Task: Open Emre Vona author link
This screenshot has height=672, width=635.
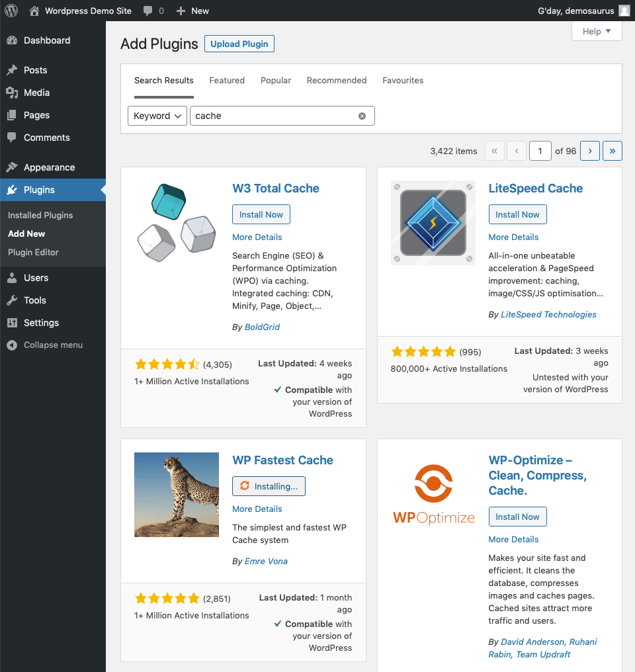Action: 266,561
